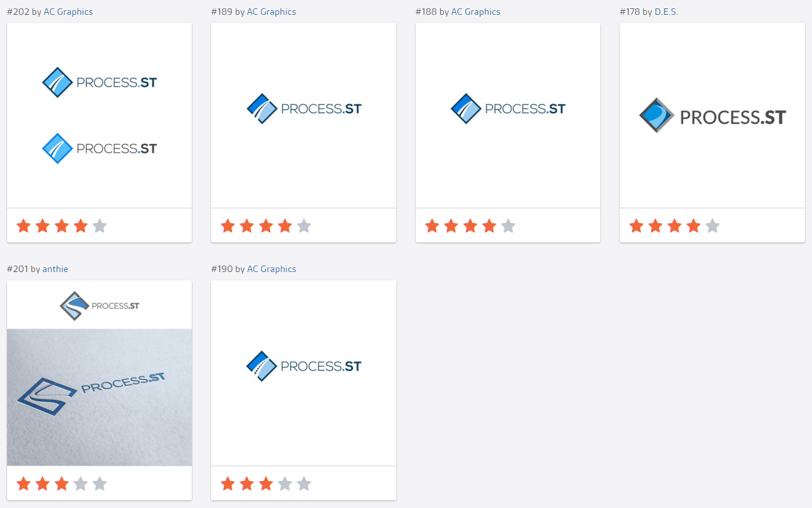Click fourth star on entry #178
812x508 pixels.
pyautogui.click(x=694, y=226)
